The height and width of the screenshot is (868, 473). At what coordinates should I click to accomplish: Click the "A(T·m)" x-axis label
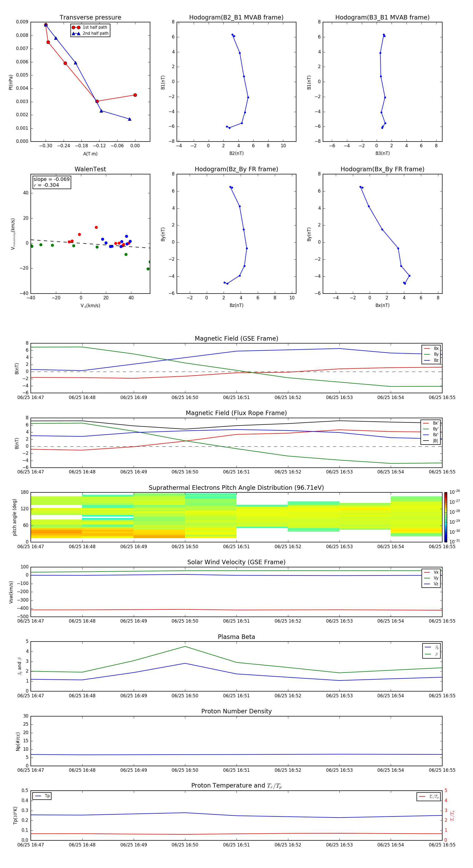click(90, 154)
